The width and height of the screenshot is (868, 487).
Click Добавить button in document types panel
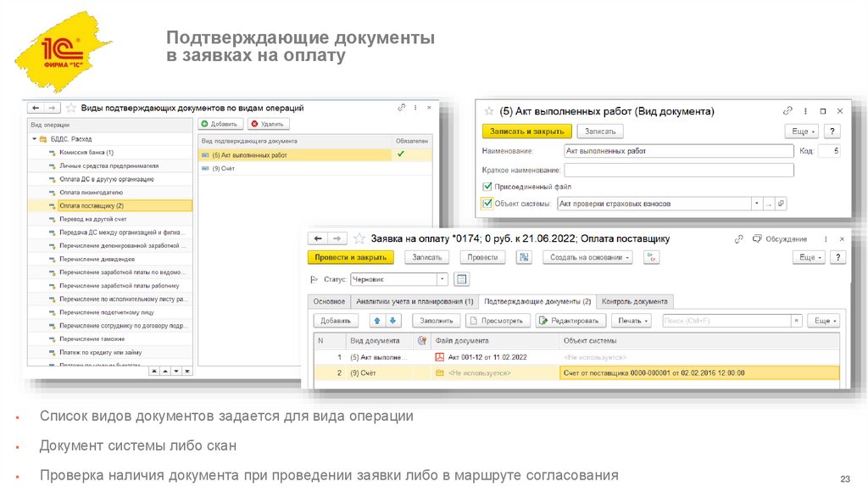click(220, 124)
